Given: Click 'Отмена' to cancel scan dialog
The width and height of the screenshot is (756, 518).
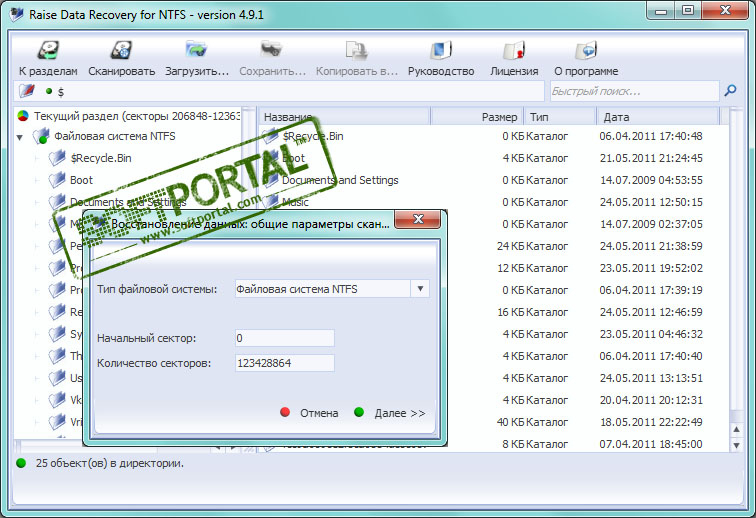Looking at the screenshot, I should pos(319,413).
